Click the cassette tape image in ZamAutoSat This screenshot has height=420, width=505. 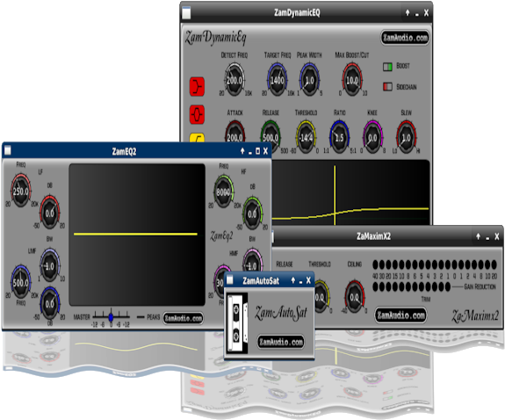[237, 323]
